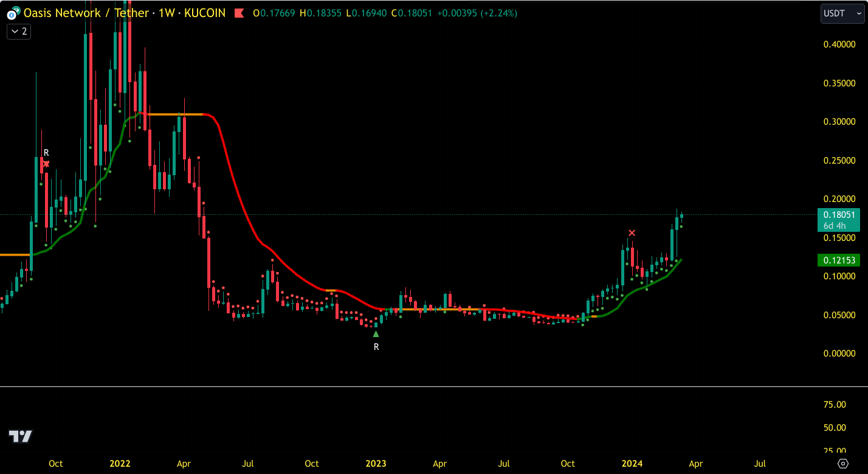Click the 2023 label on time axis
Image resolution: width=868 pixels, height=474 pixels.
376,464
